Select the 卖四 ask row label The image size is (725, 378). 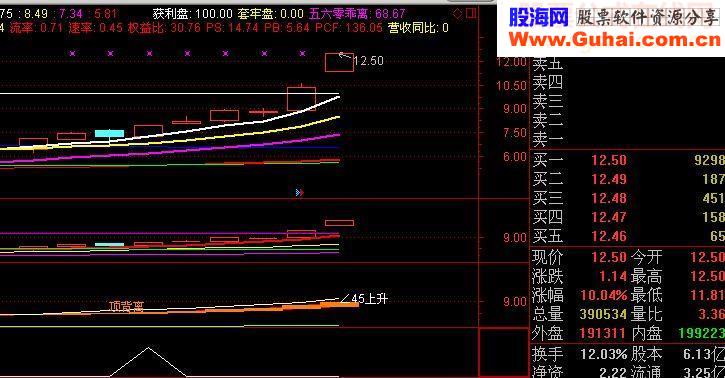coord(547,82)
